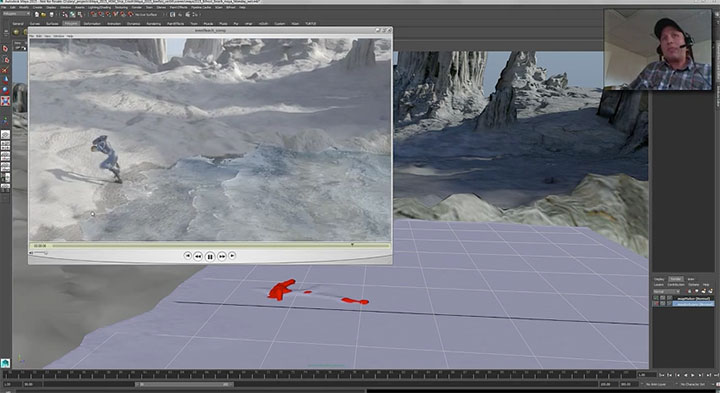Open the Create menu
The height and width of the screenshot is (393, 720).
(x=37, y=7)
